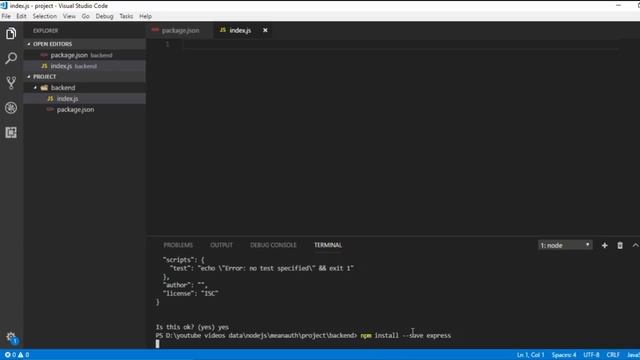The image size is (640, 360).
Task: Click the UTF-8 encoding status
Action: (591, 355)
